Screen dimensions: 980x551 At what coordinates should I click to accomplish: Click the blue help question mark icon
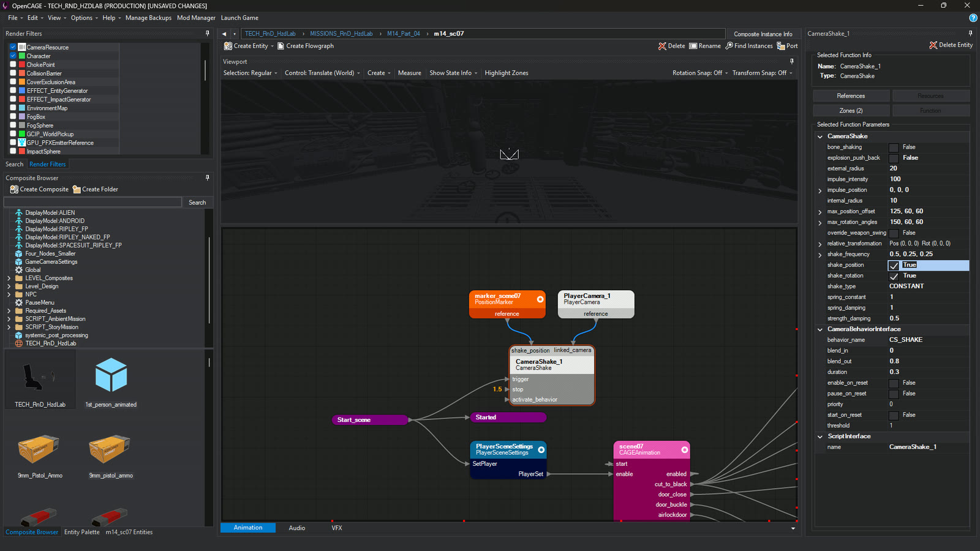[x=973, y=18]
